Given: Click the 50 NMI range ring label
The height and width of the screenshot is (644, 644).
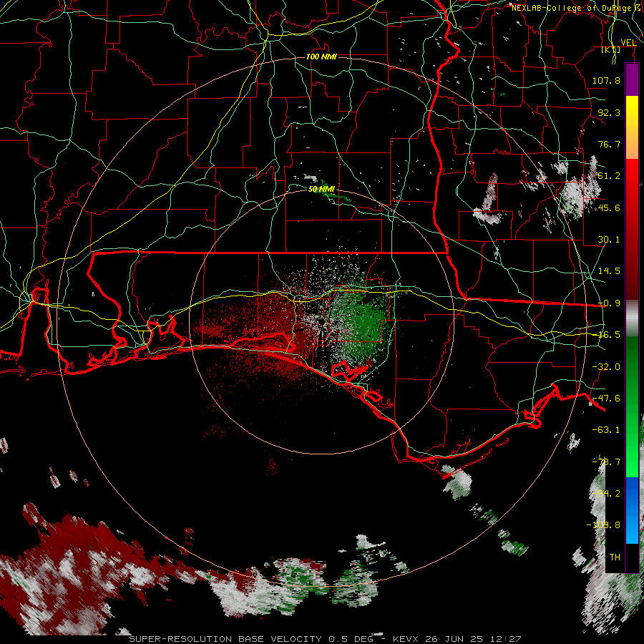Looking at the screenshot, I should pyautogui.click(x=321, y=189).
